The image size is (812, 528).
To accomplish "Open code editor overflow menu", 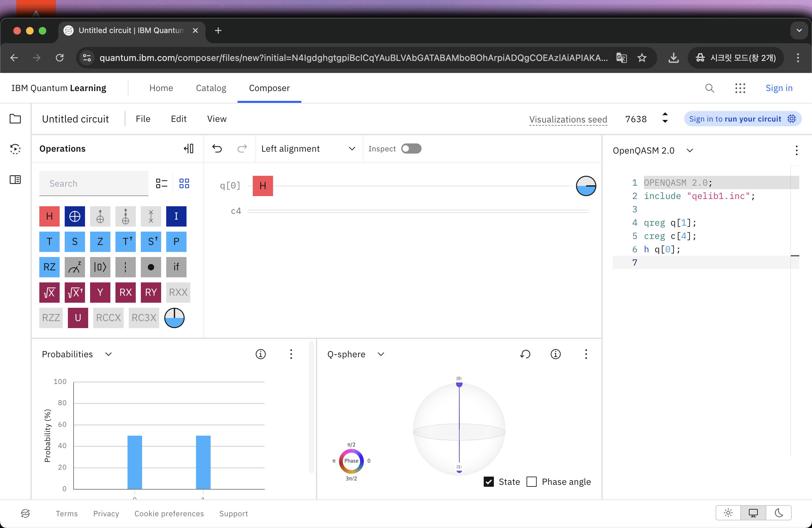I will click(x=796, y=150).
